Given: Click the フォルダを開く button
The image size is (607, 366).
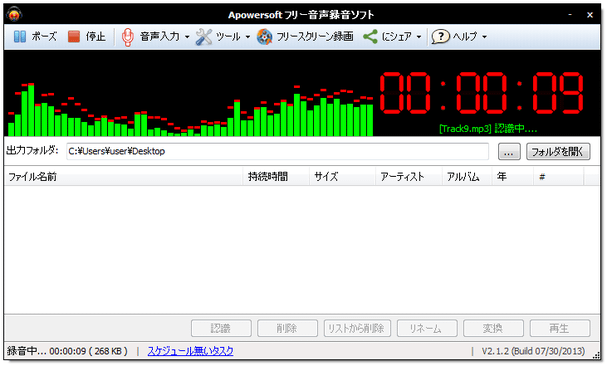Looking at the screenshot, I should point(558,151).
